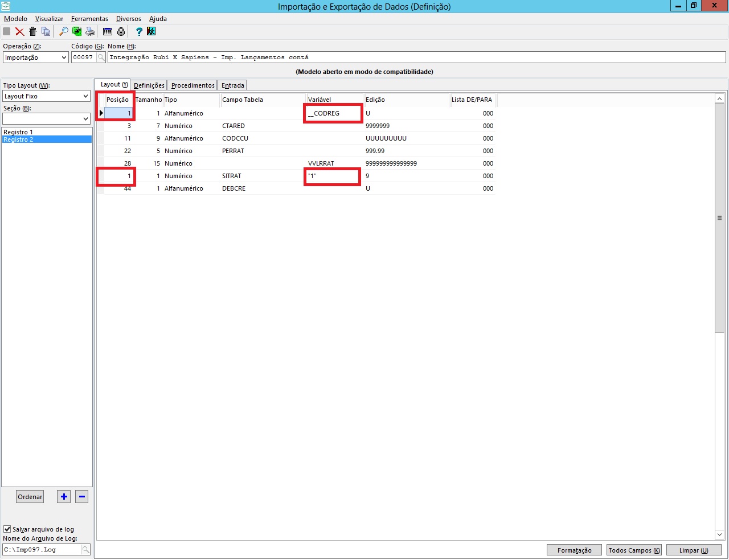This screenshot has width=729, height=560.
Task: Open the Ferramentas menu
Action: pos(89,19)
